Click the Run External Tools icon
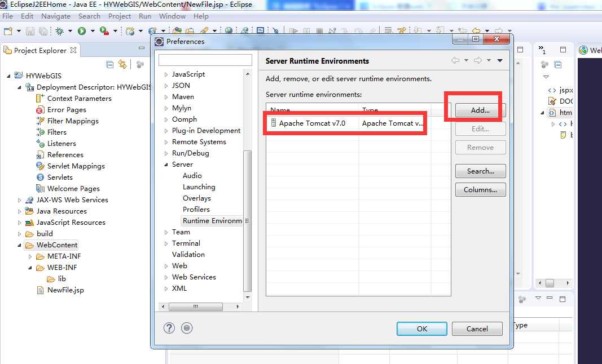 coord(104,31)
